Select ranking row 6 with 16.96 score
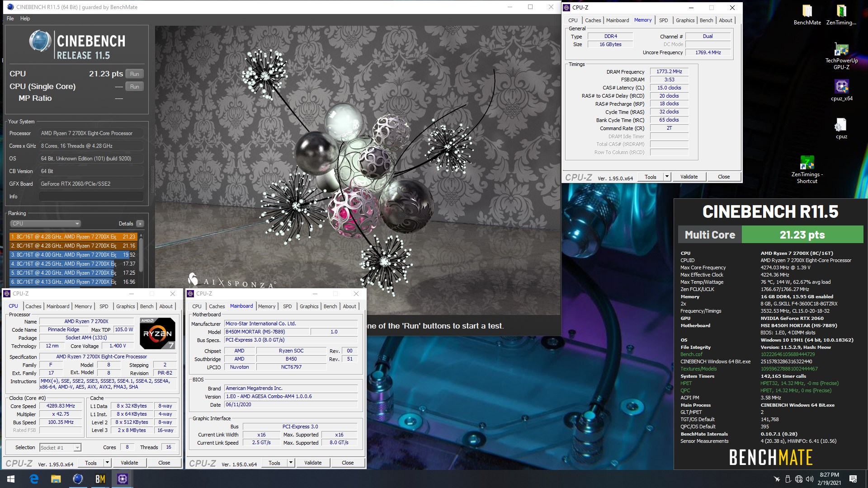Screen dimensions: 868x488 (73, 282)
